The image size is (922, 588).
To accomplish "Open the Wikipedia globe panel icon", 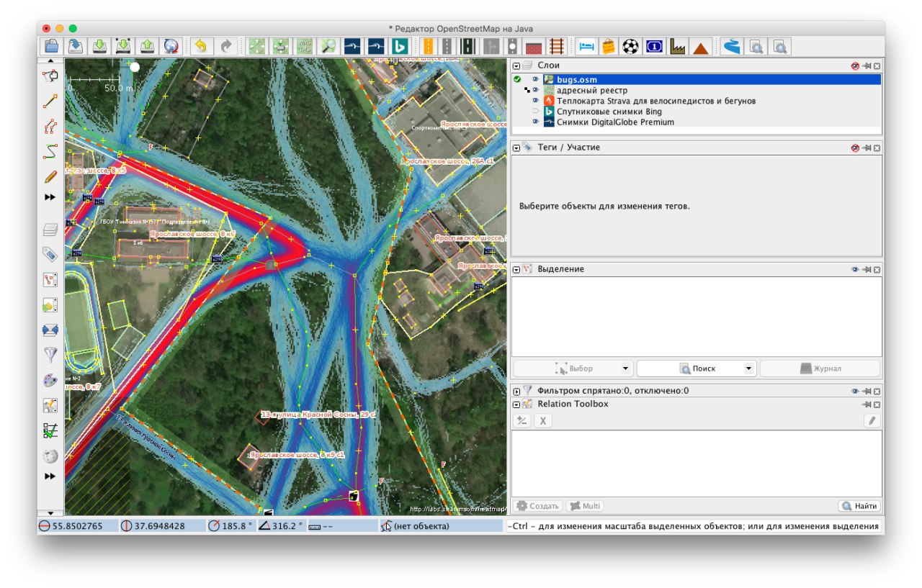I will tap(50, 456).
